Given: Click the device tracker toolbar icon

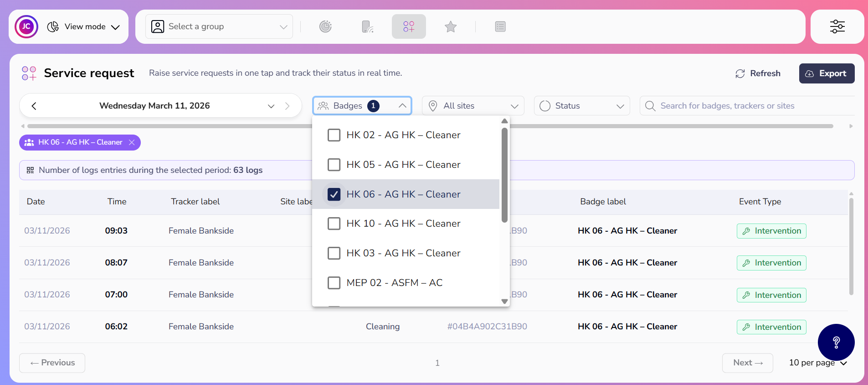Looking at the screenshot, I should (x=367, y=26).
